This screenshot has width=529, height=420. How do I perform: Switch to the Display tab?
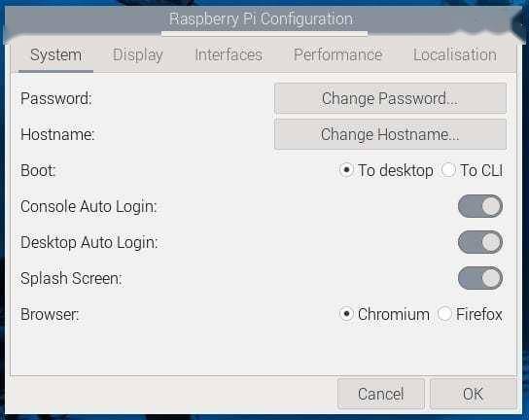138,55
